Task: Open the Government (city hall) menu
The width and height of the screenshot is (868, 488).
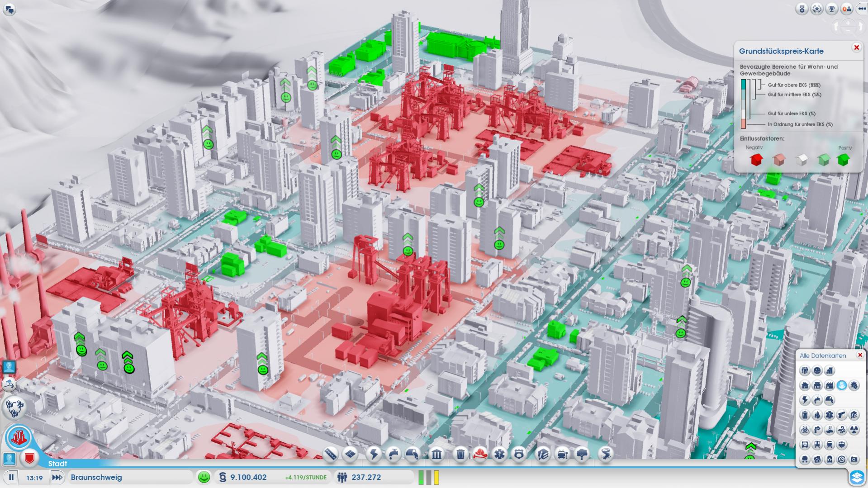Action: [x=436, y=454]
